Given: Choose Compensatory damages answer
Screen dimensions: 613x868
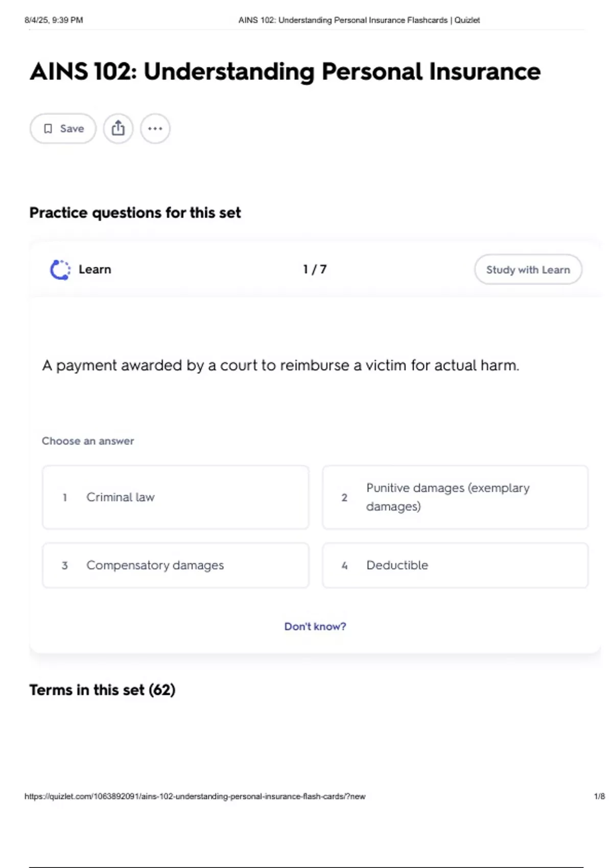Looking at the screenshot, I should 176,565.
